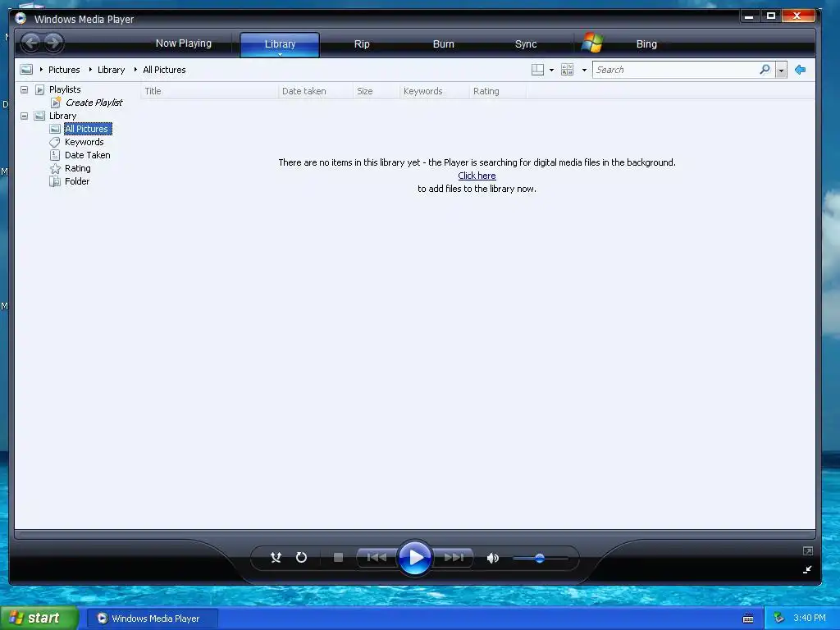The width and height of the screenshot is (840, 630).
Task: Click the magnifier search icon
Action: tap(765, 70)
